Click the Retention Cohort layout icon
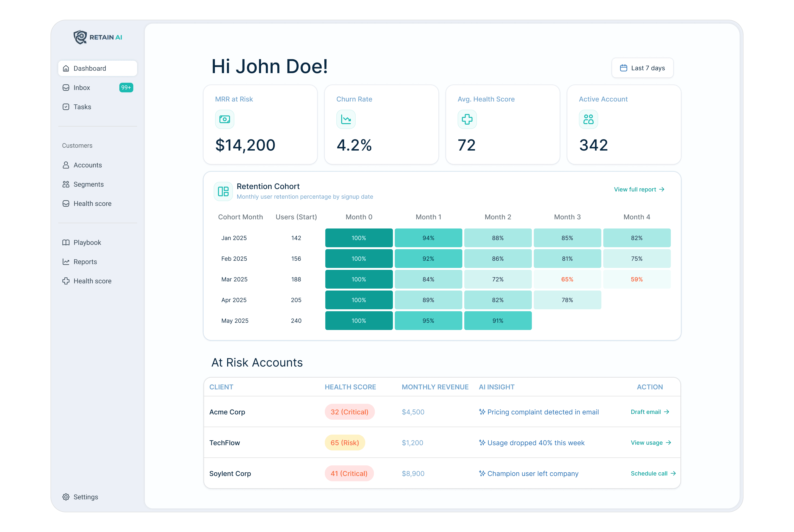The height and width of the screenshot is (532, 794). click(223, 191)
